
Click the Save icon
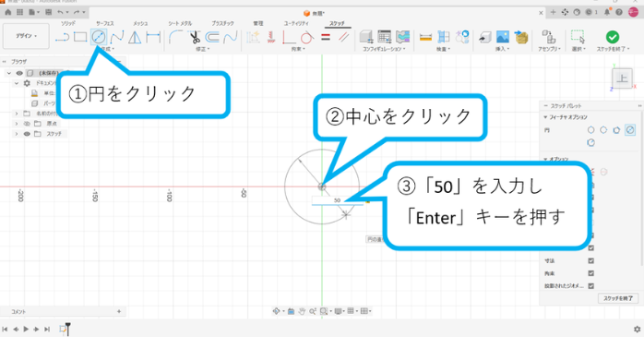pyautogui.click(x=49, y=12)
